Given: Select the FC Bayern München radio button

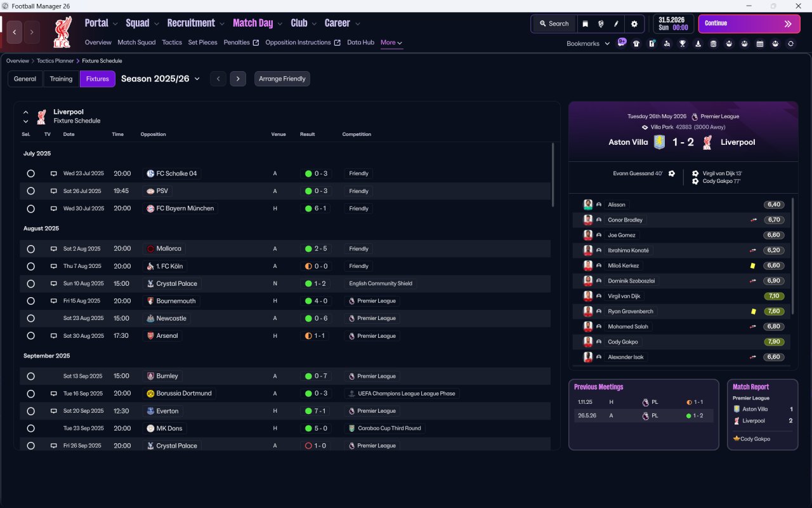Looking at the screenshot, I should click(x=30, y=208).
